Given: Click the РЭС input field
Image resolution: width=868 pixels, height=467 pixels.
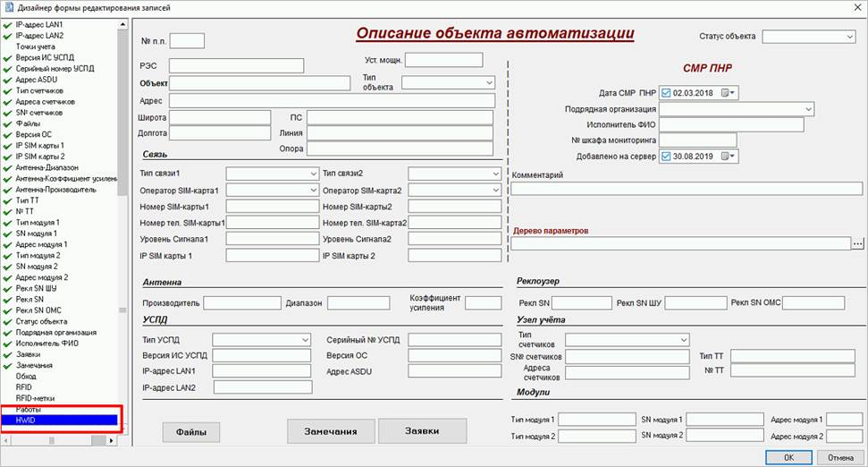Looking at the screenshot, I should point(236,66).
